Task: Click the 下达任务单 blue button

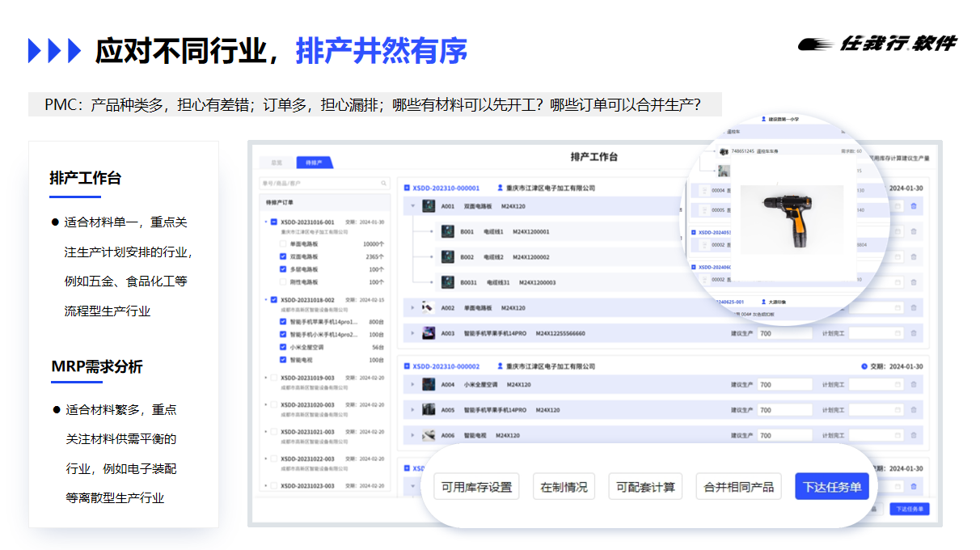Action: (x=831, y=487)
